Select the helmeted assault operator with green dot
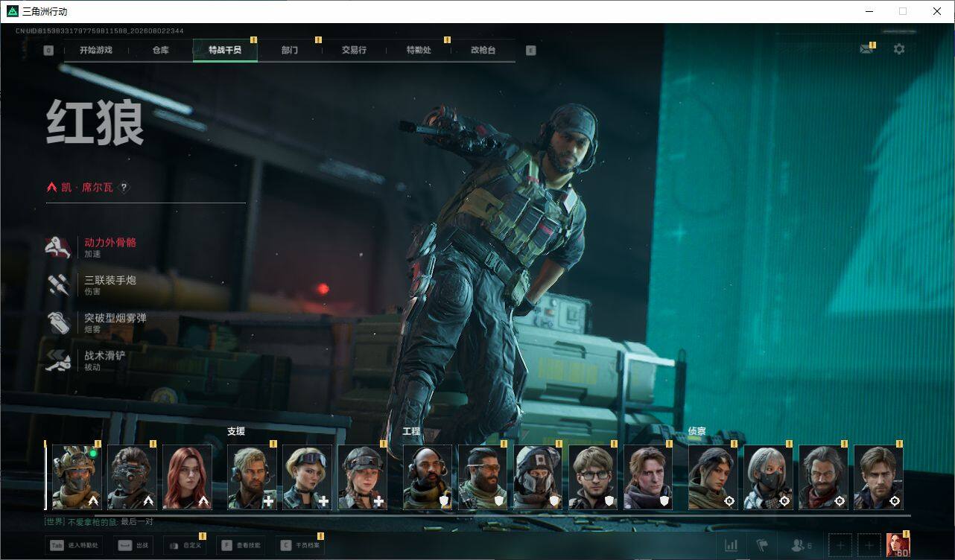The image size is (955, 560). coord(77,477)
